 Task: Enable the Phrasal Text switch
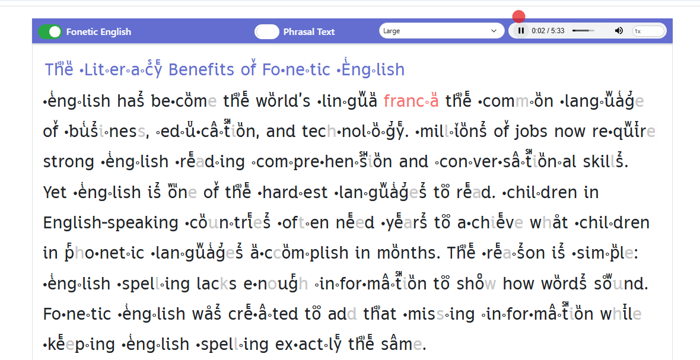click(267, 32)
